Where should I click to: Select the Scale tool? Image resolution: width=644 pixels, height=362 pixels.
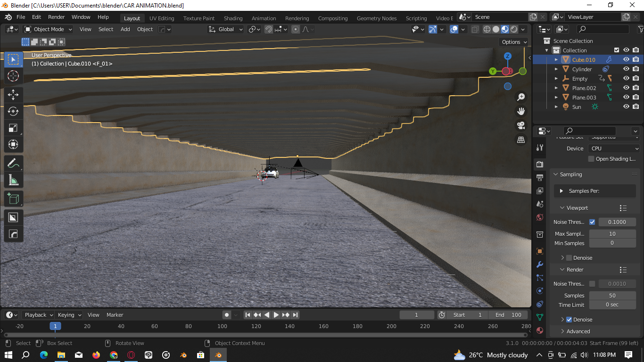[13, 128]
